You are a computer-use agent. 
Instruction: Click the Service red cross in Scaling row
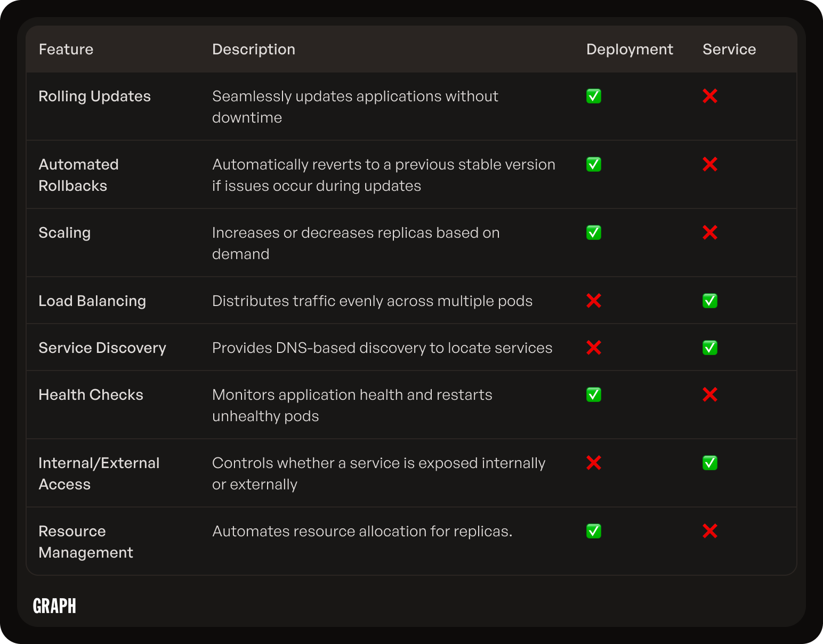[x=710, y=232]
